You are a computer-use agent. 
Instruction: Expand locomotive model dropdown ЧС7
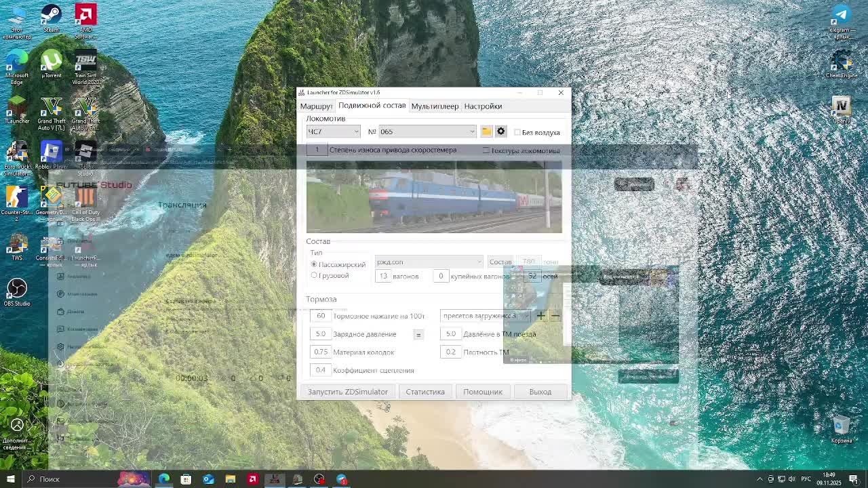tap(333, 131)
